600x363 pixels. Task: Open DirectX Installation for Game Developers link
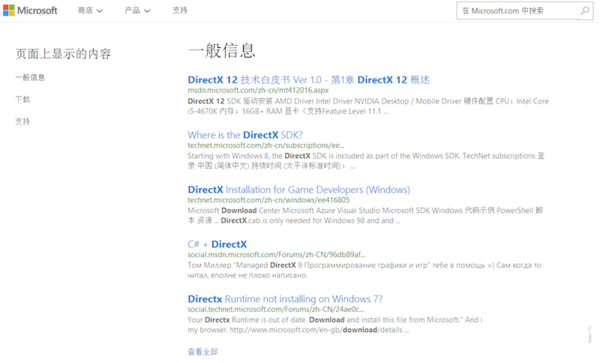click(x=299, y=190)
